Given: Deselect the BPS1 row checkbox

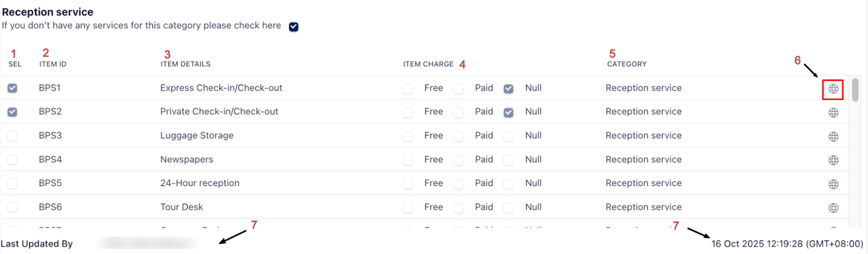Looking at the screenshot, I should [x=12, y=88].
